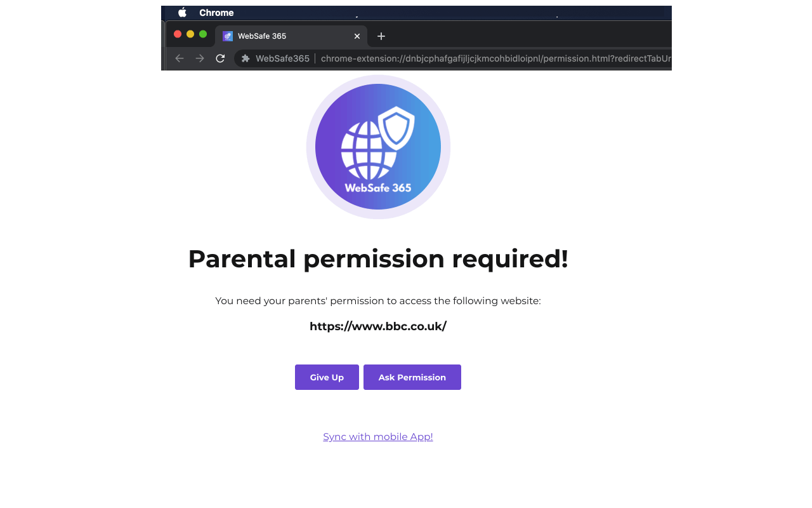Close the WebSafe 365 tab
This screenshot has height=508, width=812.
tap(357, 36)
